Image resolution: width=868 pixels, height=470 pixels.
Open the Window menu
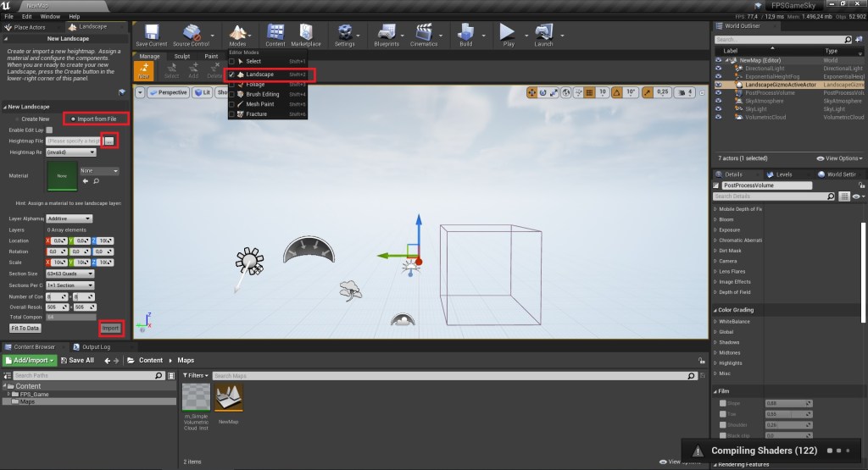click(50, 16)
